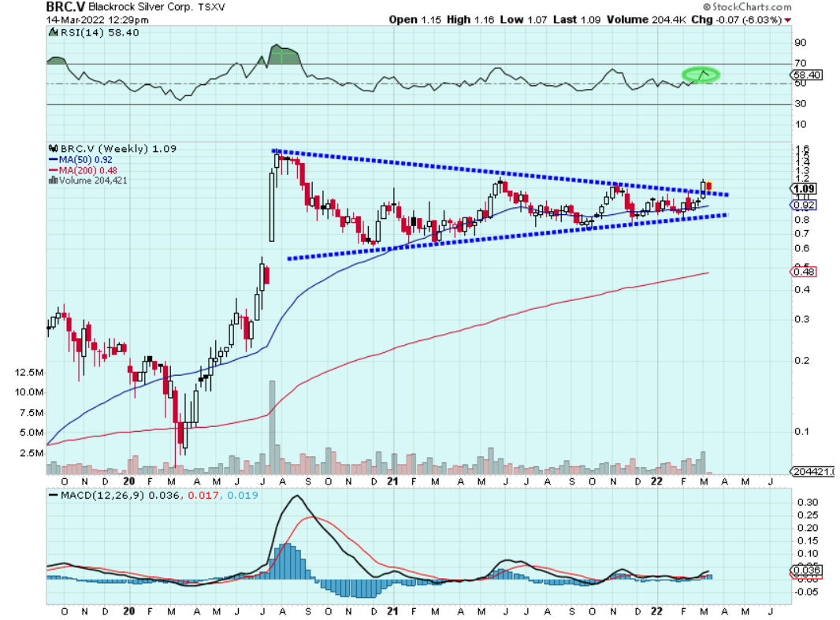Click the 0.1 price axis label
Screen dimensions: 840x620
point(802,432)
